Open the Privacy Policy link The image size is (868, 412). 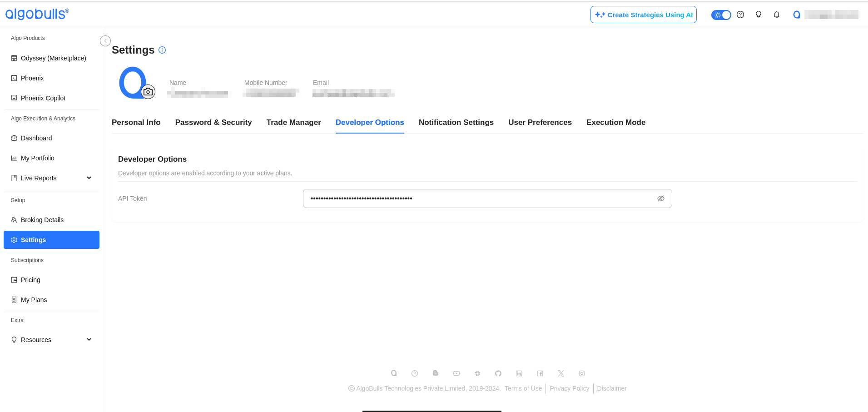[x=570, y=388]
